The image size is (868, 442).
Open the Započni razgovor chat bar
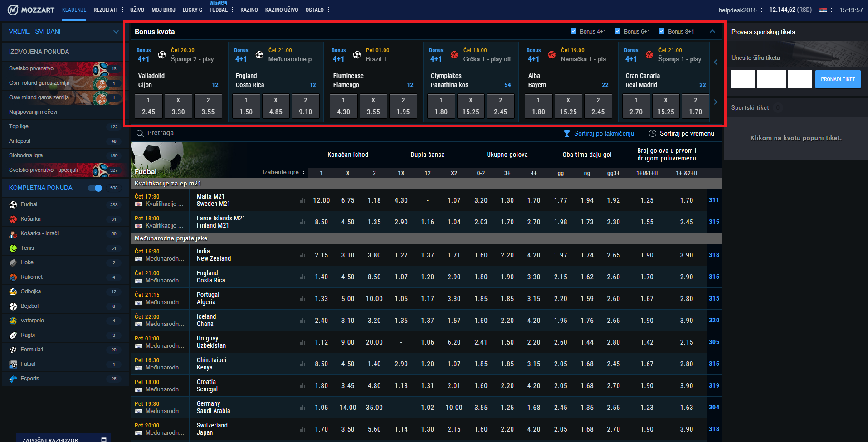[x=63, y=438]
